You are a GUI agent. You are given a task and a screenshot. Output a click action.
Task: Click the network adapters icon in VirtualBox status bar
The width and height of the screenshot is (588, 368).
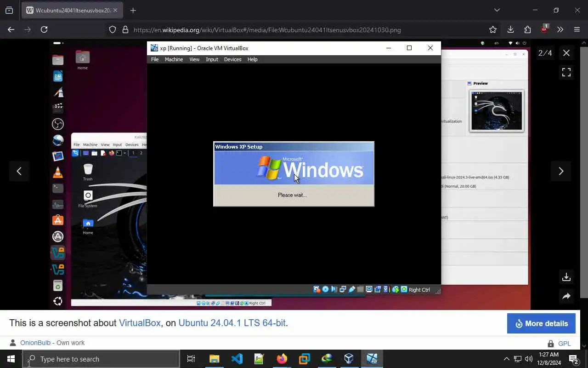[x=343, y=289]
